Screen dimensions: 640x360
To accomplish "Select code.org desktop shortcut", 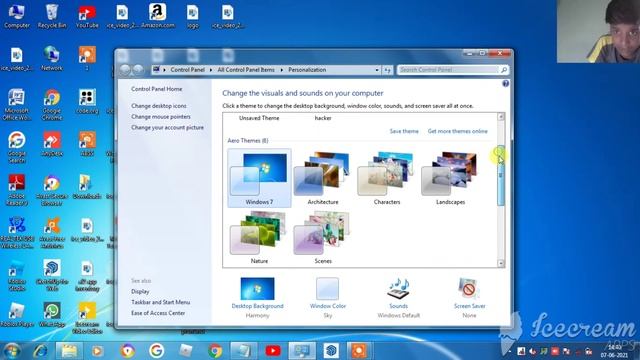I will click(x=87, y=101).
